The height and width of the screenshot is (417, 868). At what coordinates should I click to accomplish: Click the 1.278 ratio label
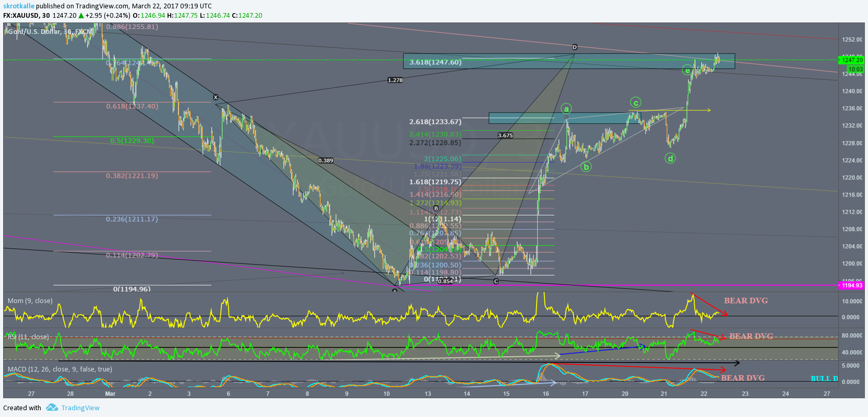click(395, 80)
